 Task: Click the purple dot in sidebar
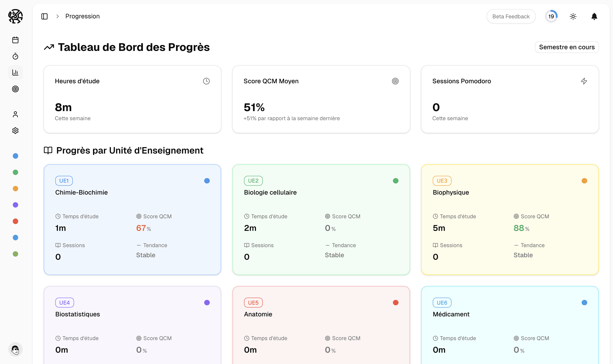(15, 205)
